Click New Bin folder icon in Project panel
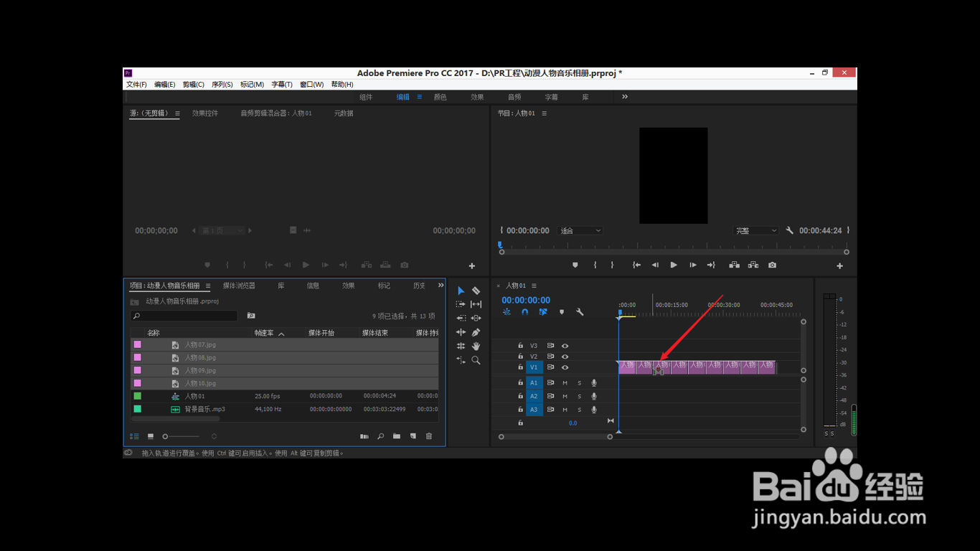 coord(397,436)
